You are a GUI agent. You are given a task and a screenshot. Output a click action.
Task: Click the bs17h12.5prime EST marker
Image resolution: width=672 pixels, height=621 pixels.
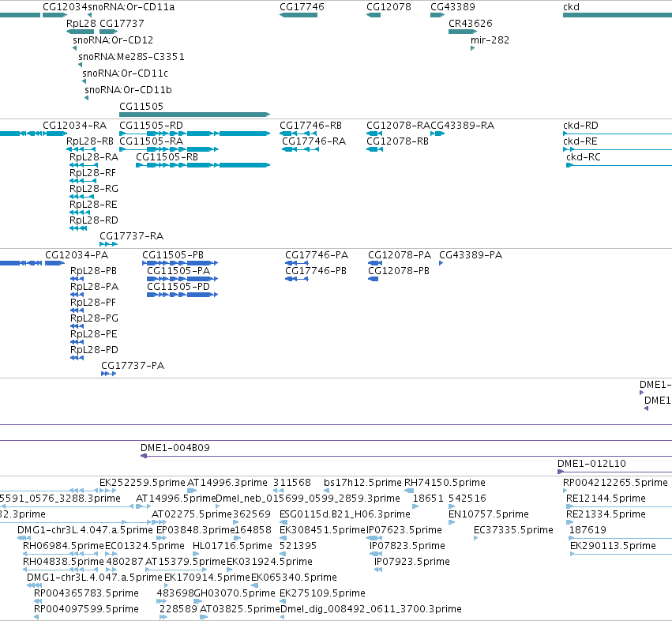pyautogui.click(x=327, y=491)
